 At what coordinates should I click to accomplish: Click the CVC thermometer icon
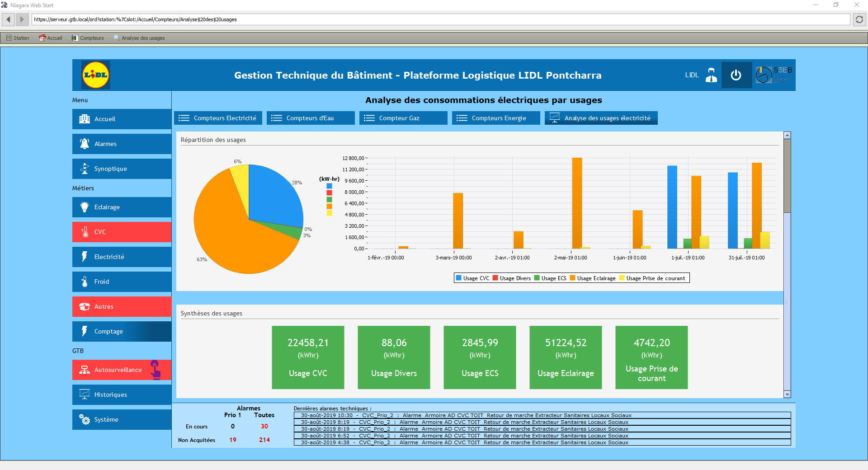click(x=85, y=232)
